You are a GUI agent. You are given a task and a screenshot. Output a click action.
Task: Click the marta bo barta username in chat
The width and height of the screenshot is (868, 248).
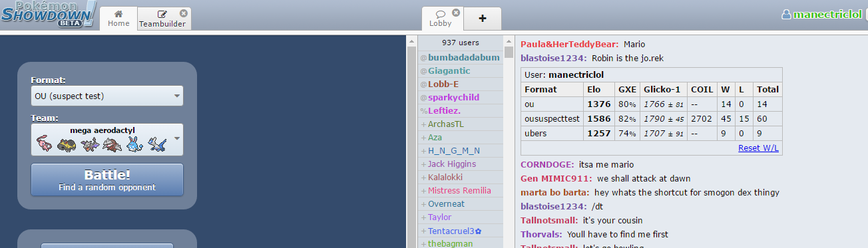click(555, 192)
